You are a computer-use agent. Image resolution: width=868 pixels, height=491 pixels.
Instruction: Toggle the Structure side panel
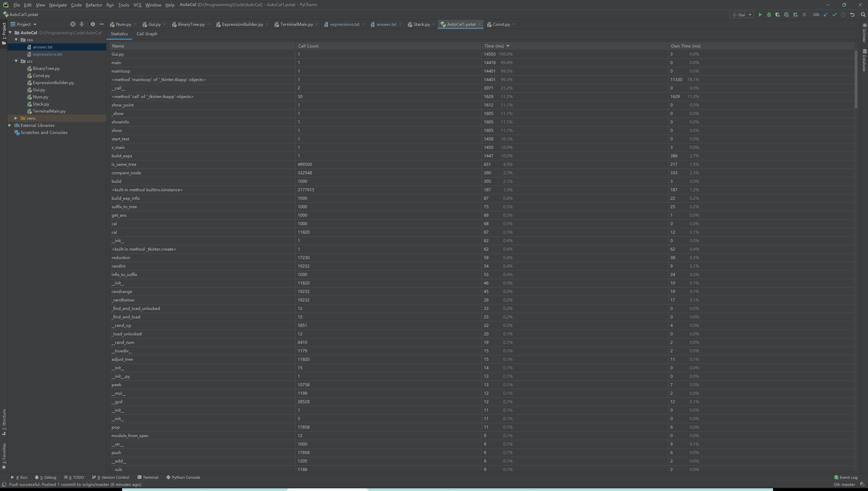(x=4, y=422)
